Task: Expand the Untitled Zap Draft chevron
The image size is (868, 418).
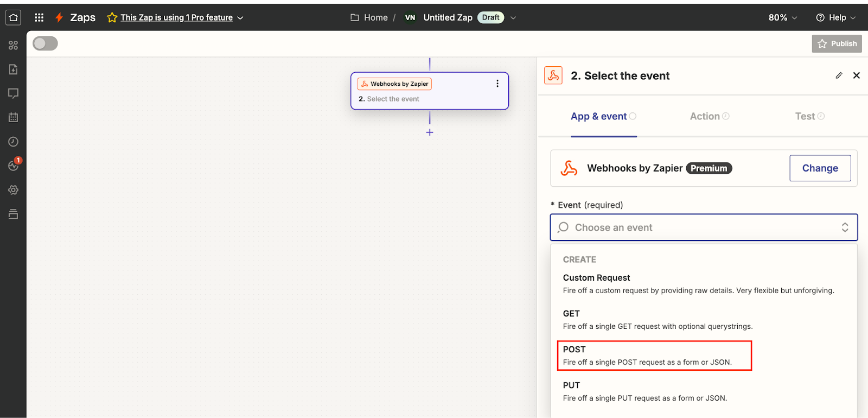Action: coord(513,17)
